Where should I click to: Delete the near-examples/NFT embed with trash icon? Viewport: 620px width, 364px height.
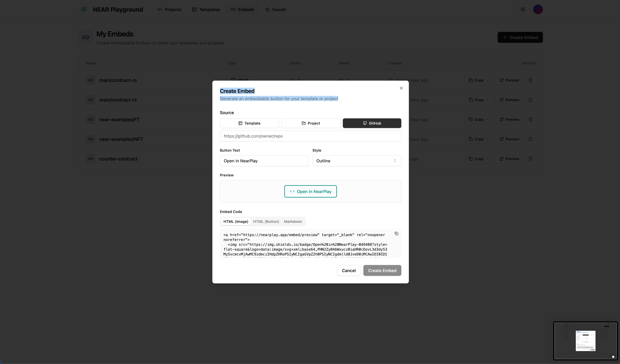coord(530,139)
